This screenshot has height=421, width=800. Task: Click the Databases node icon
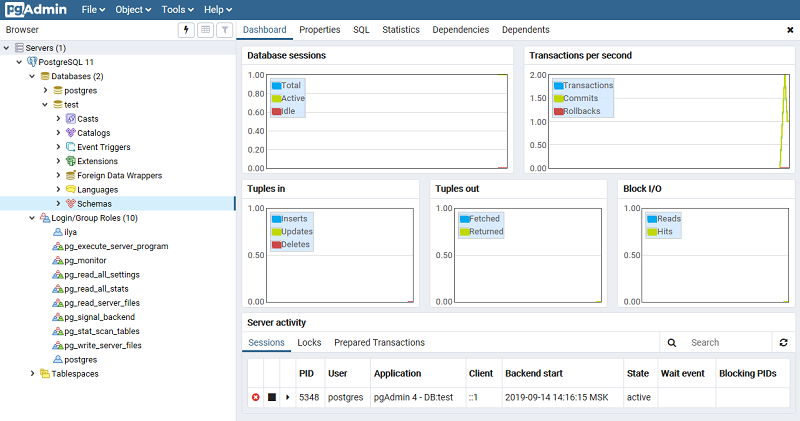point(45,76)
